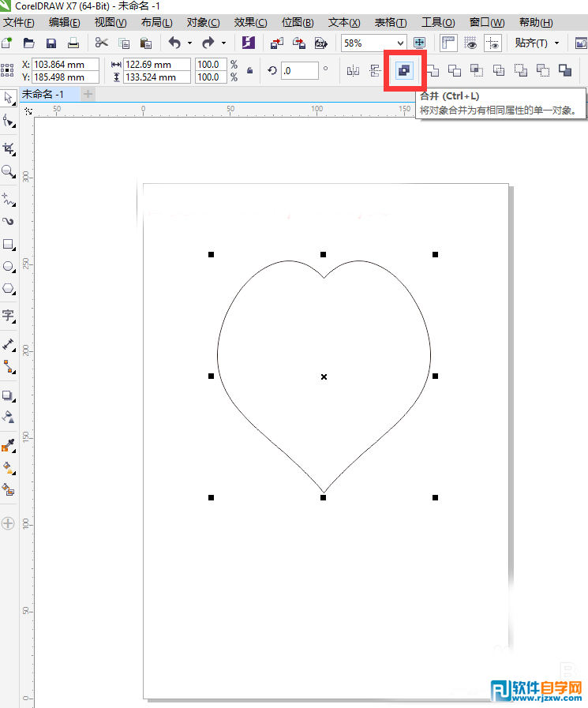Select the Crop tool
588x708 pixels.
click(9, 148)
